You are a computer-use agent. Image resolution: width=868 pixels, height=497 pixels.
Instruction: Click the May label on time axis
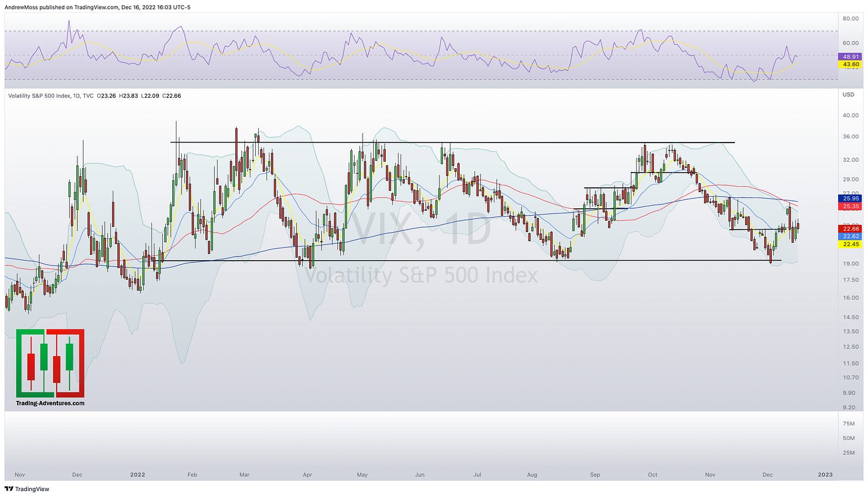(x=362, y=475)
